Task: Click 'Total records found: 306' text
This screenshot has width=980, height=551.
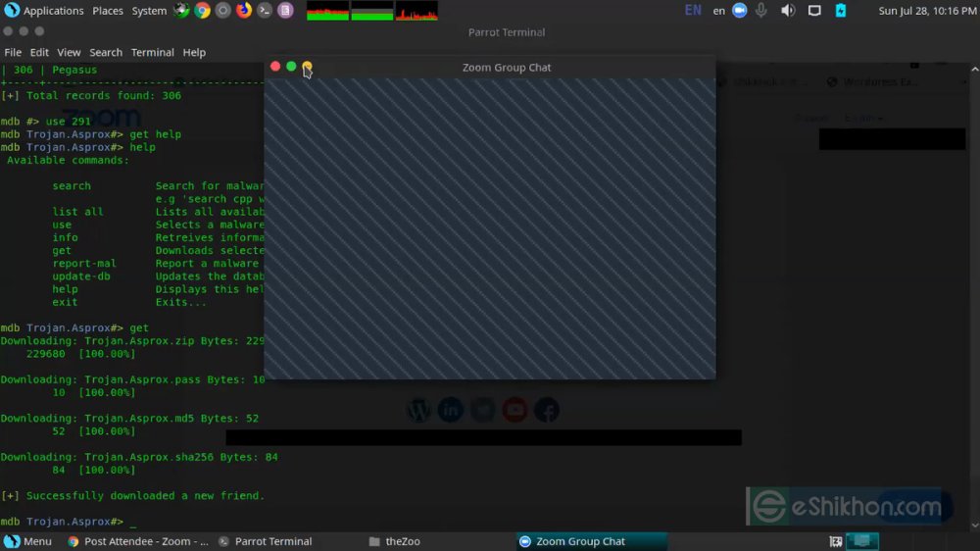Action: [104, 96]
